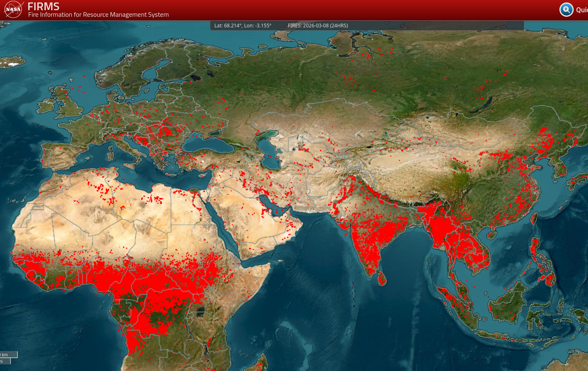
Task: Open the location search magnifier icon
Action: 566,9
